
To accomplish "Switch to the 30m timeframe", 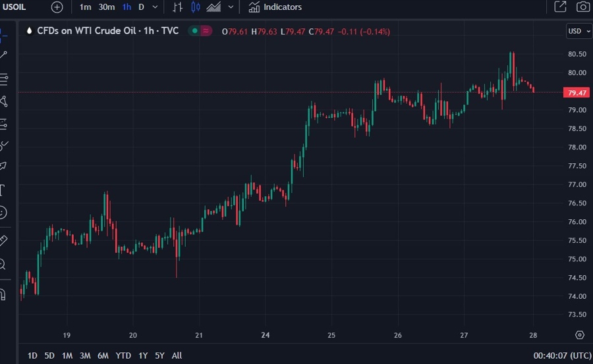I will (106, 7).
